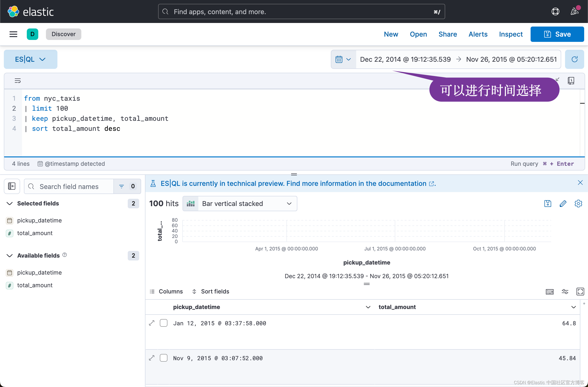Open chart settings gear icon
The image size is (588, 387).
(x=578, y=204)
